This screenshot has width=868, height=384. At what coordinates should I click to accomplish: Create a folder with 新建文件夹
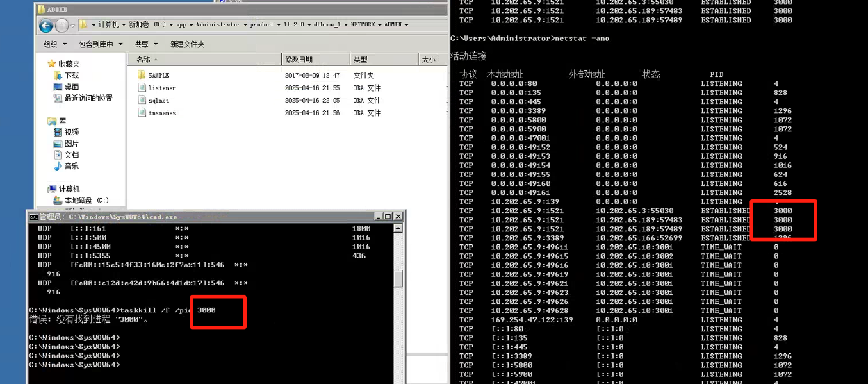pyautogui.click(x=187, y=44)
